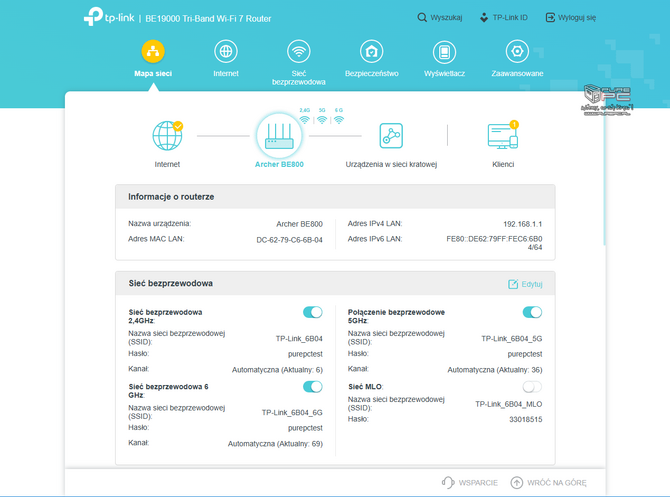Click the SSID value TP-Link_6B04
The height and width of the screenshot is (497, 670).
299,338
